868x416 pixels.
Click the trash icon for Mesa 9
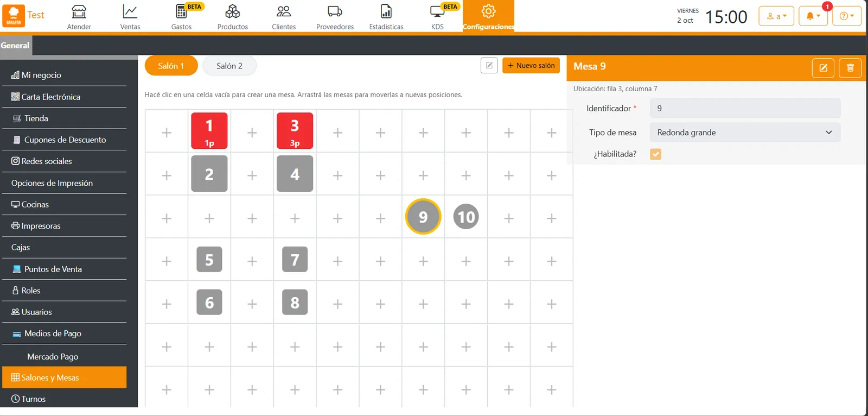pyautogui.click(x=850, y=68)
